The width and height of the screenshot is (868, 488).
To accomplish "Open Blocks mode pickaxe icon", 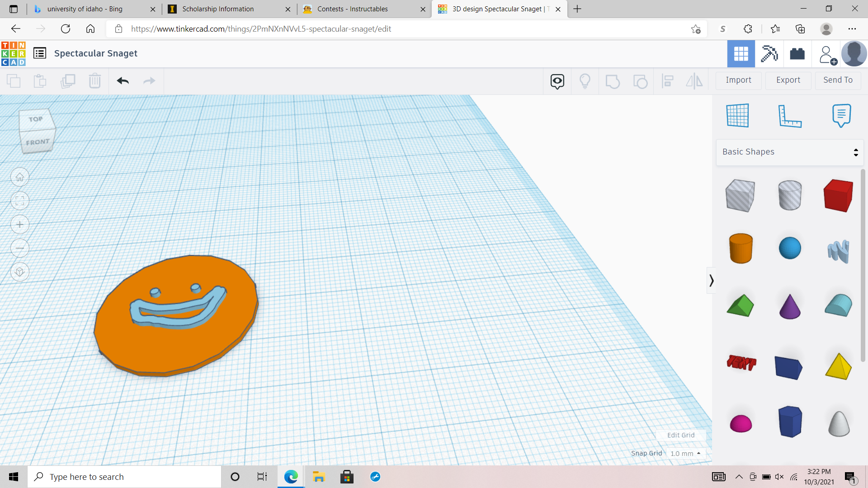I will (769, 54).
